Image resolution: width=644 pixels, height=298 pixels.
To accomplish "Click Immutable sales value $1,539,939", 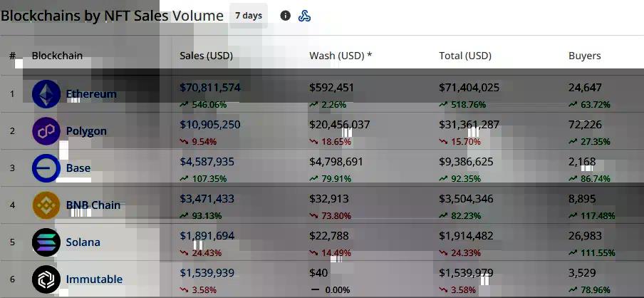I will click(x=207, y=272).
